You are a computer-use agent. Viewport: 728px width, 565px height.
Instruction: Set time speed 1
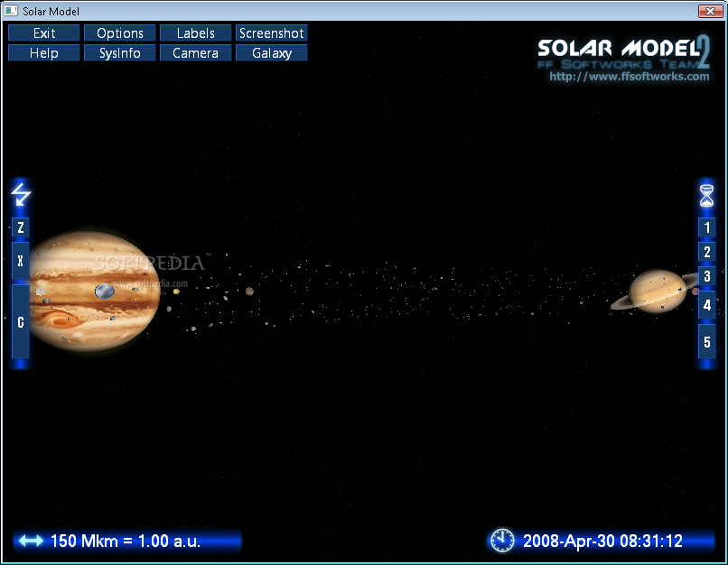point(706,227)
